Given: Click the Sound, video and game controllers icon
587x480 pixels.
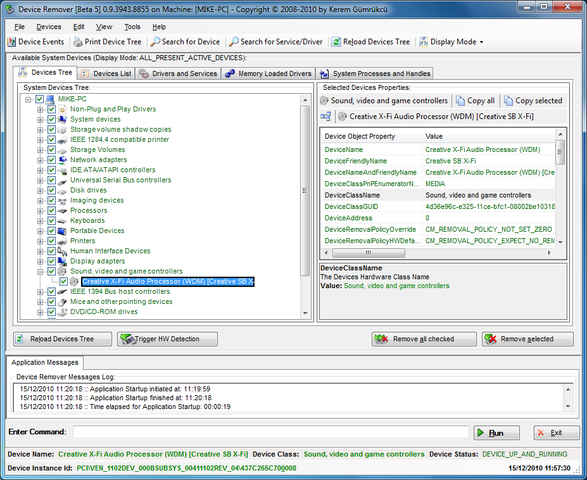Looking at the screenshot, I should pyautogui.click(x=63, y=271).
